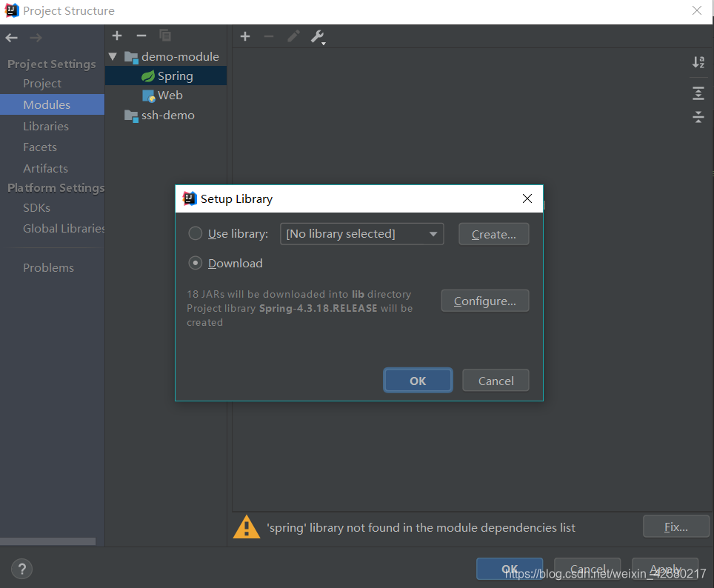Click the back navigation arrow
The width and height of the screenshot is (714, 588).
(x=11, y=38)
